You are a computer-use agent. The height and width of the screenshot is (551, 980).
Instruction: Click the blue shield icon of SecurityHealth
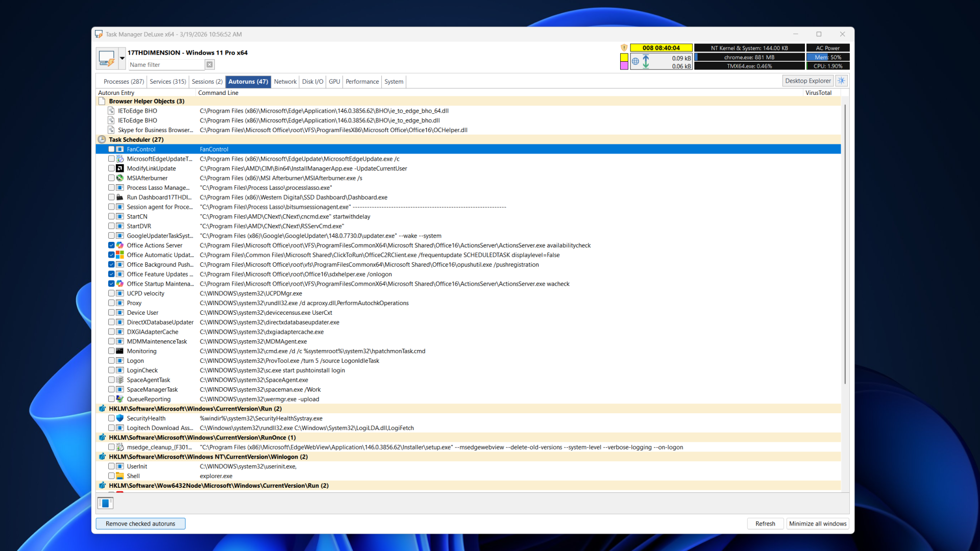pos(120,418)
